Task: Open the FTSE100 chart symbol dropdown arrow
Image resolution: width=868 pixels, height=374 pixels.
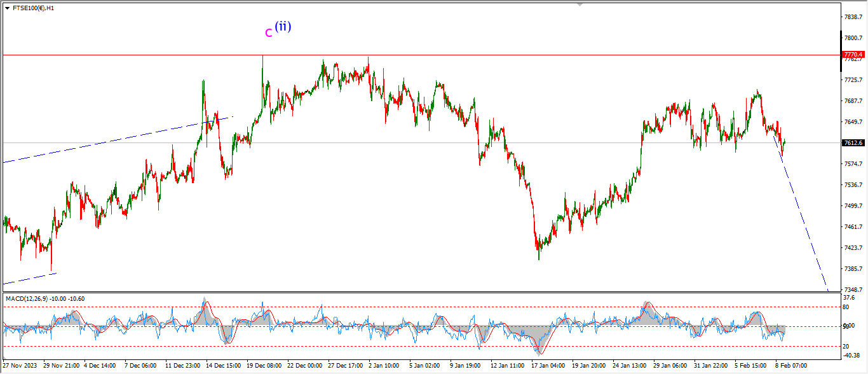Action: [7, 8]
